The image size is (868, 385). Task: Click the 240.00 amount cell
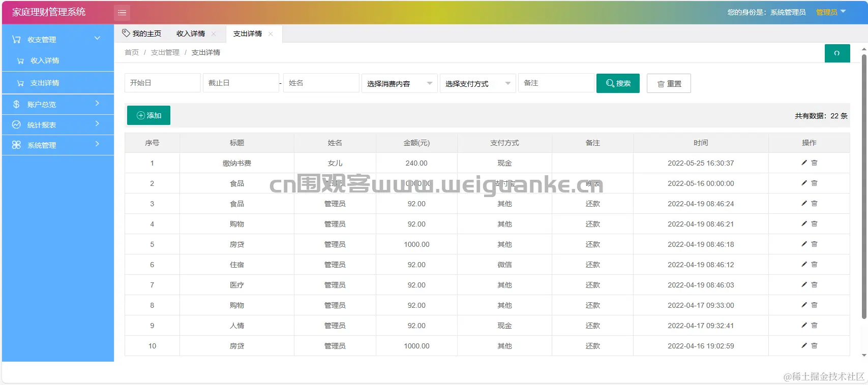(x=416, y=163)
